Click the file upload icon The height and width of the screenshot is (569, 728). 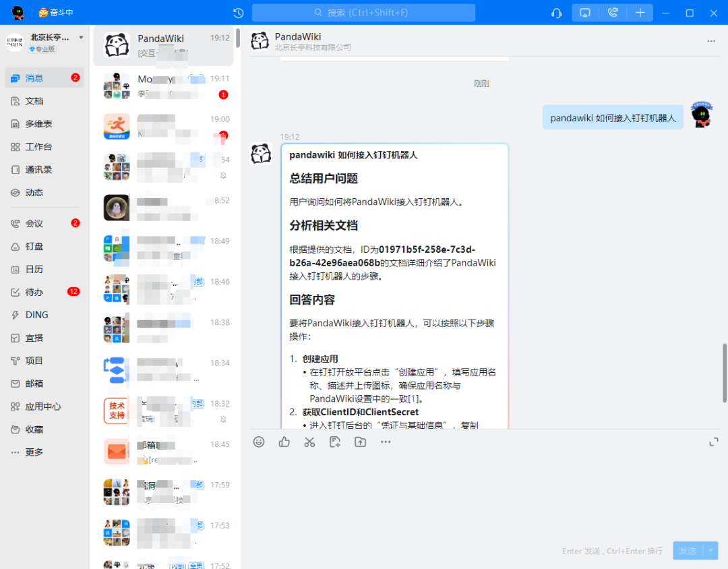click(360, 442)
